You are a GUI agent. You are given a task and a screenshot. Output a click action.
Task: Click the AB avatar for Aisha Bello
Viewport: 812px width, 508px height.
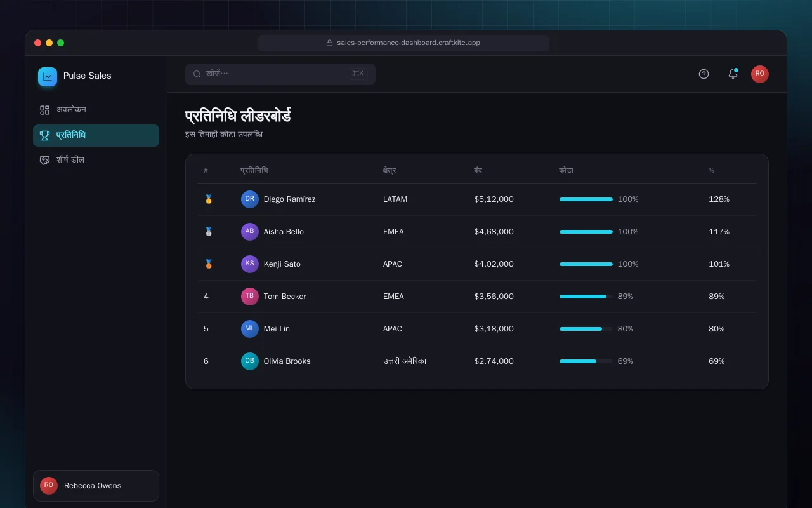coord(250,232)
